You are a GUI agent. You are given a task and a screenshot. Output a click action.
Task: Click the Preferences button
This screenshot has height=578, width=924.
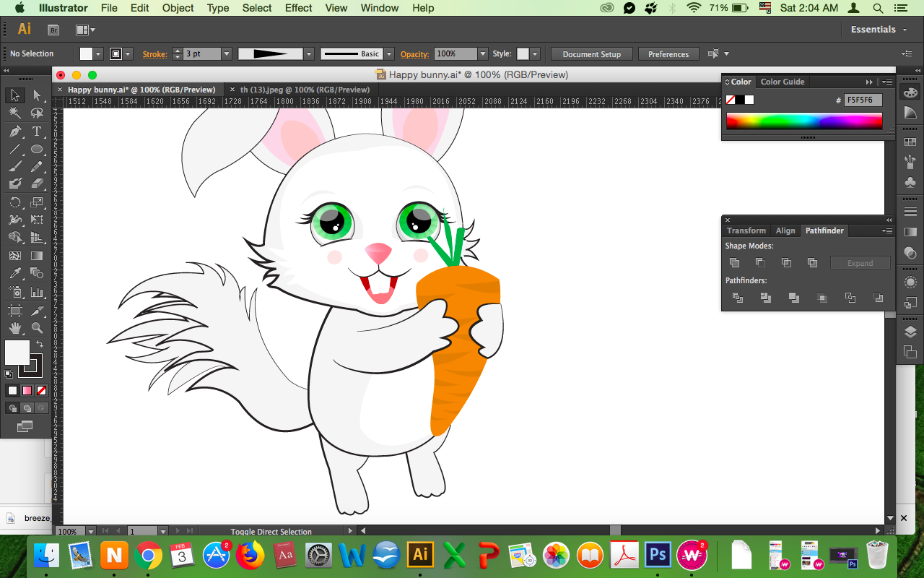point(668,54)
